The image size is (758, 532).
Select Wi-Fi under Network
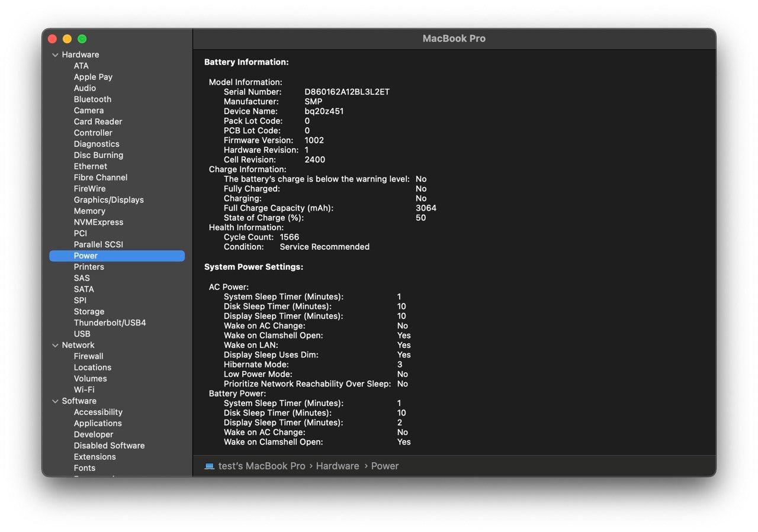(x=83, y=389)
